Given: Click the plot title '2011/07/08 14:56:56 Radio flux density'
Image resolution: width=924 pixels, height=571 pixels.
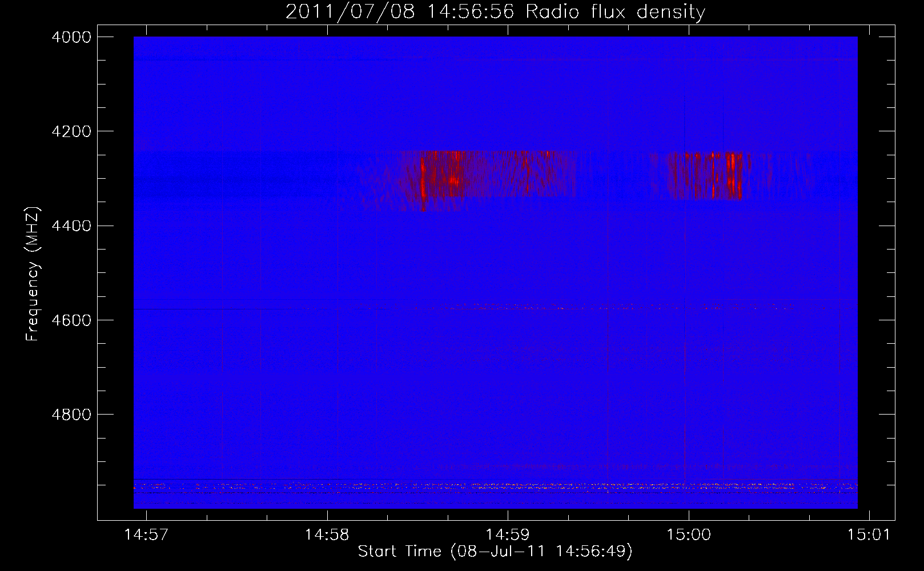Looking at the screenshot, I should (x=495, y=11).
